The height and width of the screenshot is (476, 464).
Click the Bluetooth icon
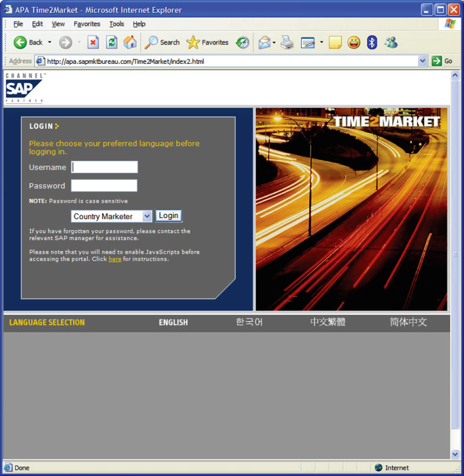[372, 42]
